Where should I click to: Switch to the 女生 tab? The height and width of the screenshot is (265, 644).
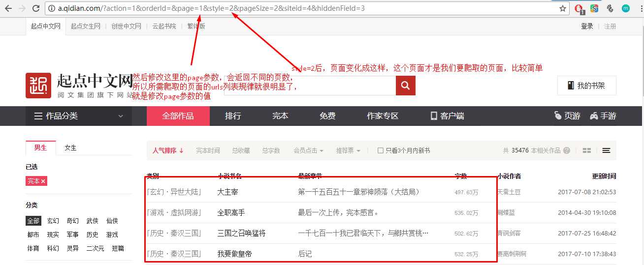70,147
